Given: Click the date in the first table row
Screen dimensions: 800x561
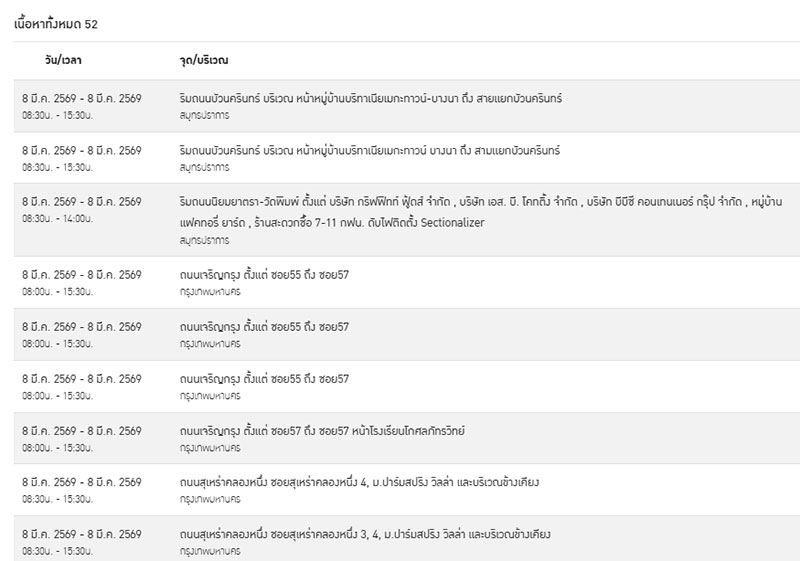Looking at the screenshot, I should coord(82,98).
